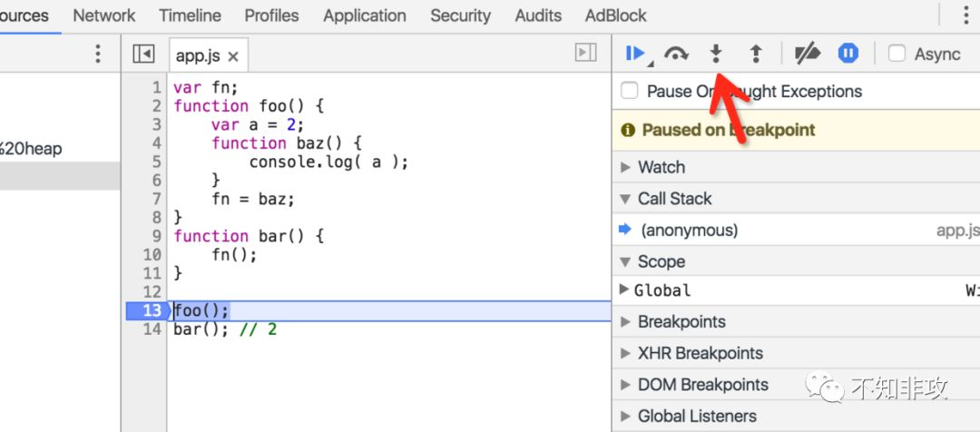Screen dimensions: 980x432
Task: Toggle pause on exceptions icon
Action: (848, 54)
